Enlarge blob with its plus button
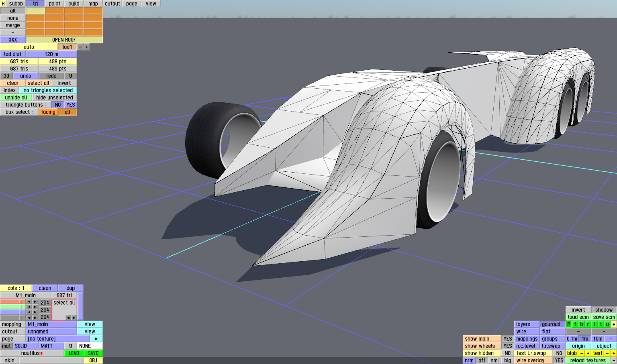This screenshot has height=364, width=617. [588, 353]
